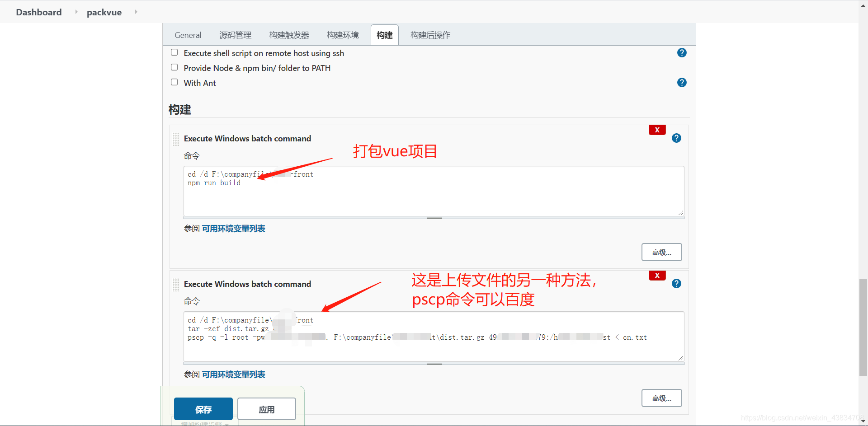Go to Dashboard breadcrumb
Screen dimensions: 868x426
(39, 12)
